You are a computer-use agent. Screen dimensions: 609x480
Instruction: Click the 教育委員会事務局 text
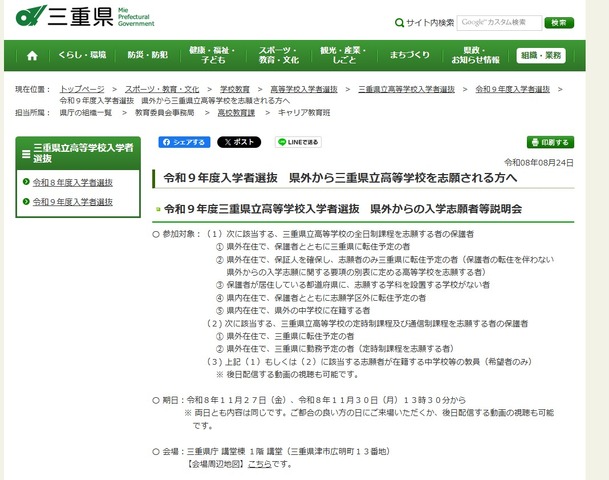click(x=165, y=113)
